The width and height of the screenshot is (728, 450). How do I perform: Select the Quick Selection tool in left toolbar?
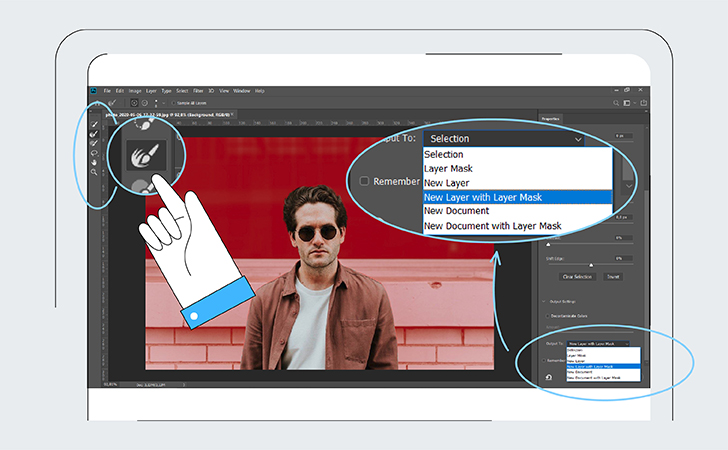coord(95,126)
